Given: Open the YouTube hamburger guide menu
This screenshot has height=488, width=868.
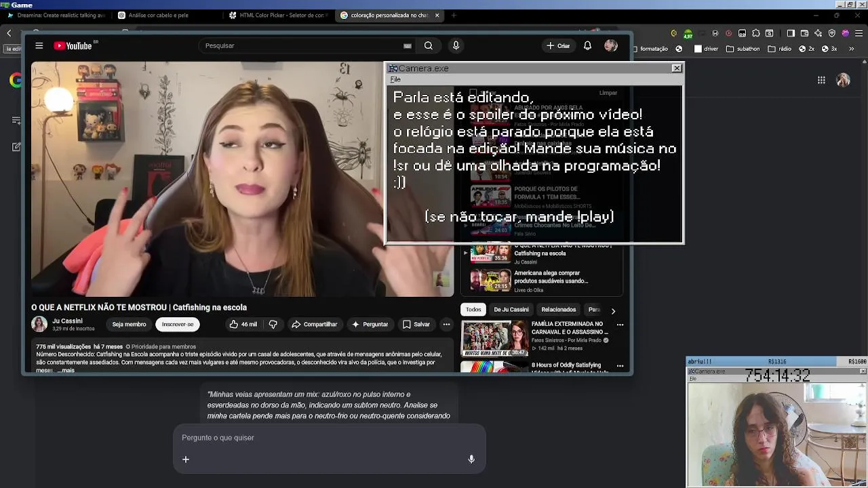Looking at the screenshot, I should pos(39,45).
